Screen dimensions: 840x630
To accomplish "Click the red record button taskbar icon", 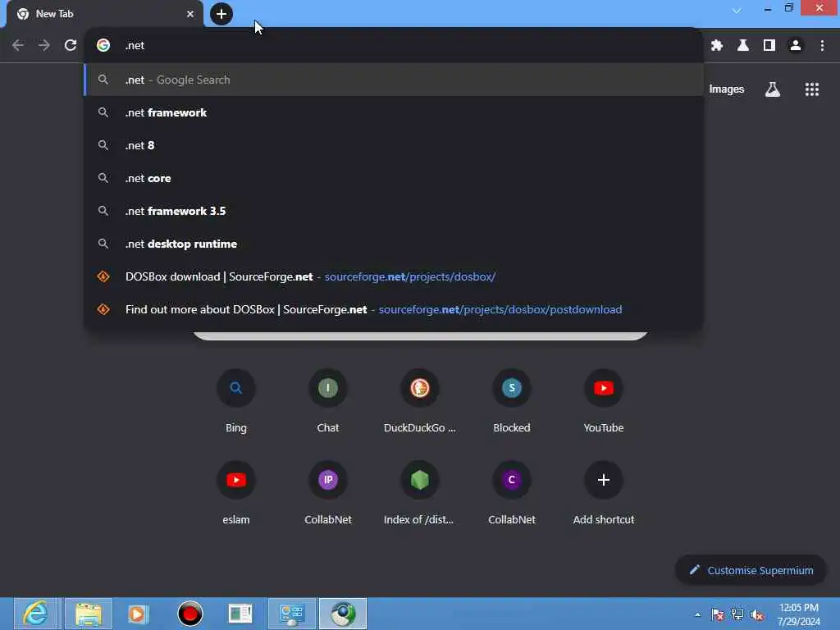I will 189,614.
